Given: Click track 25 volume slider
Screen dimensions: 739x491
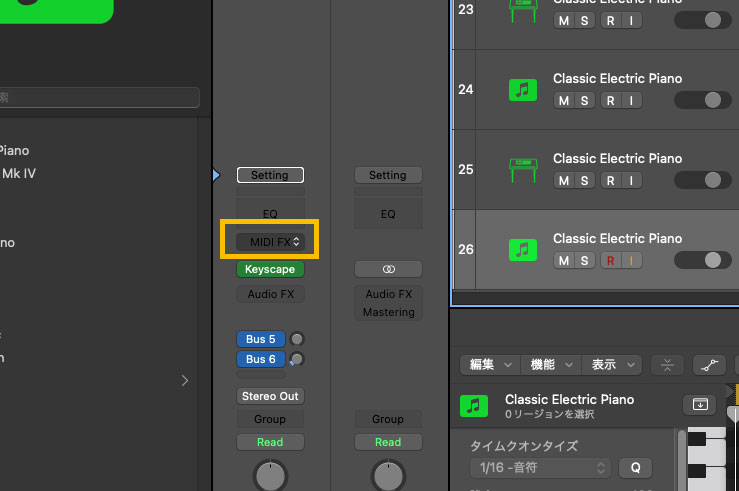Looking at the screenshot, I should (x=702, y=180).
